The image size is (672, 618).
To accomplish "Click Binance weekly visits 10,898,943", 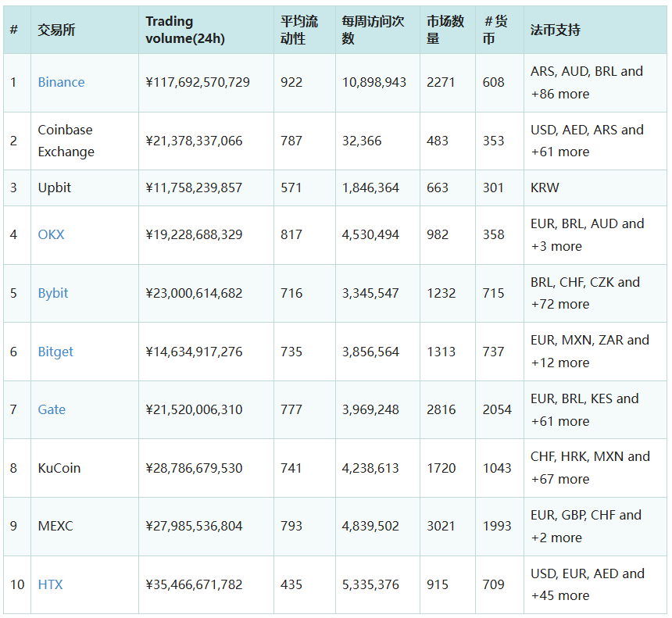I will point(374,82).
